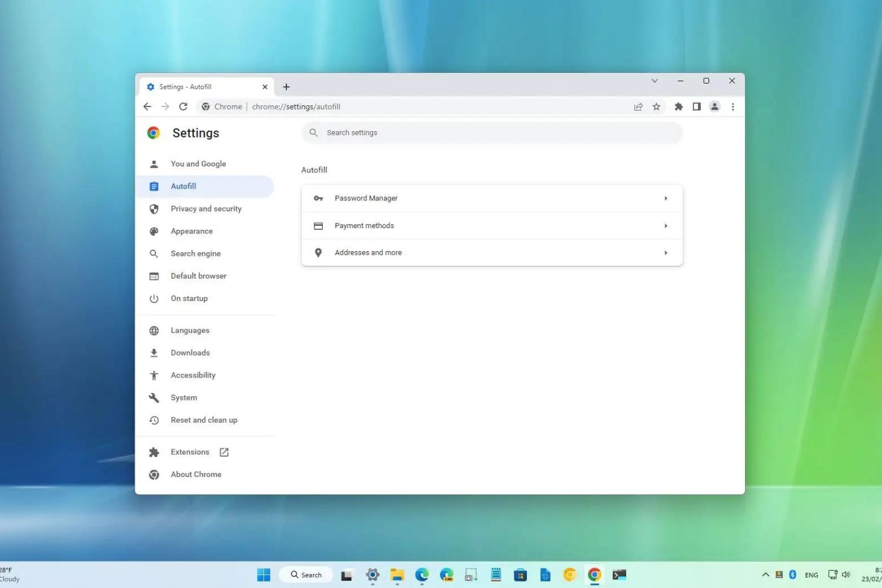The width and height of the screenshot is (882, 588).
Task: Bookmark this page with the star icon
Action: 656,106
